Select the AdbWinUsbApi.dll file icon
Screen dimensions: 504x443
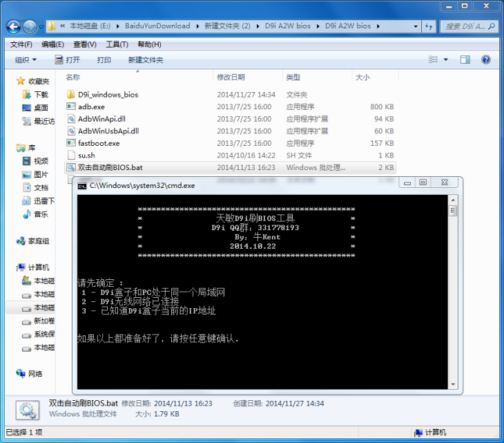(x=71, y=131)
